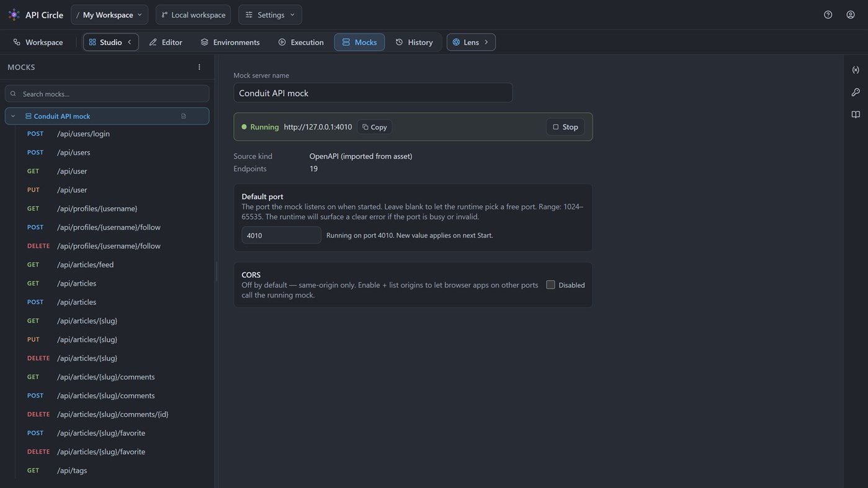Screen dimensions: 868x488
Task: Collapse the Studio section chevron
Action: click(130, 42)
